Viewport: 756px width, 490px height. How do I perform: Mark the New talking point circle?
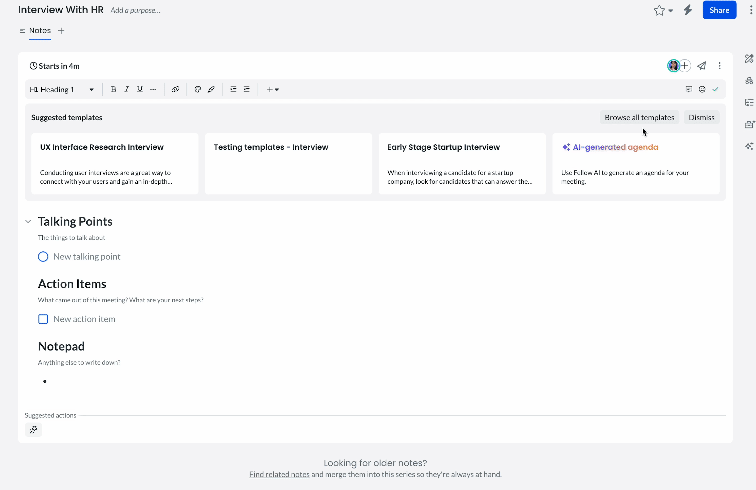pos(43,257)
